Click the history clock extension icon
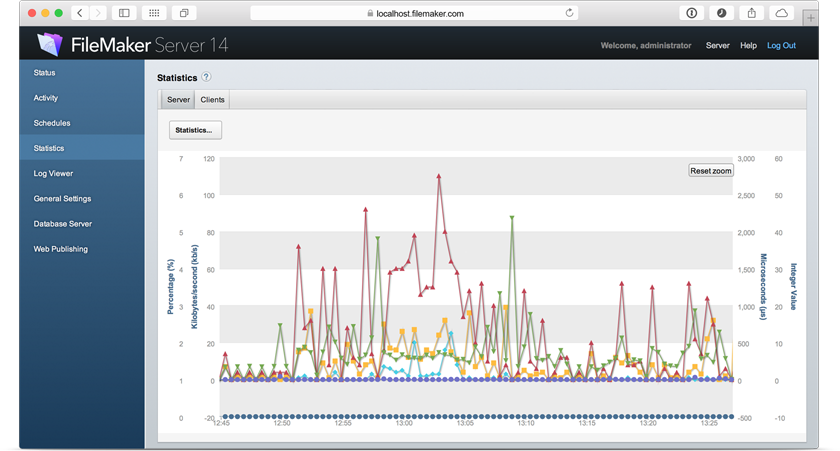 pos(722,13)
